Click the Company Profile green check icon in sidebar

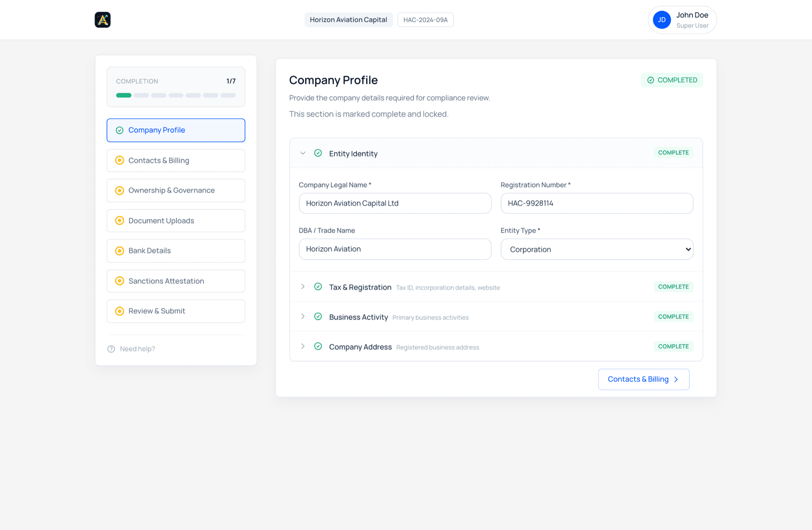click(120, 130)
